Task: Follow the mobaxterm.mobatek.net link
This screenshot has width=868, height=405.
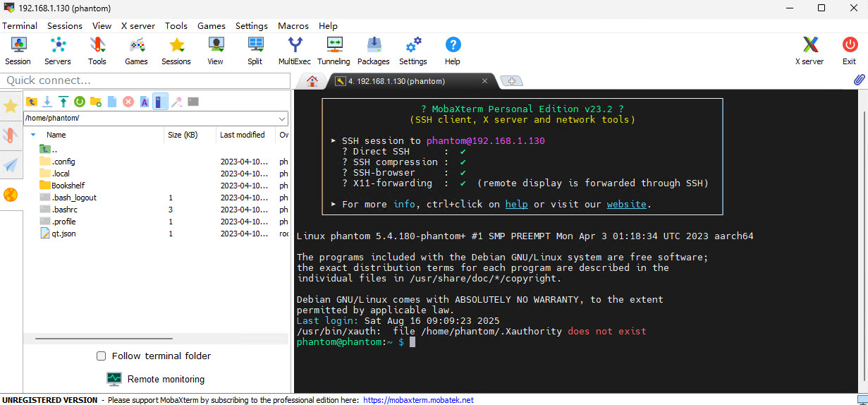Action: (418, 400)
